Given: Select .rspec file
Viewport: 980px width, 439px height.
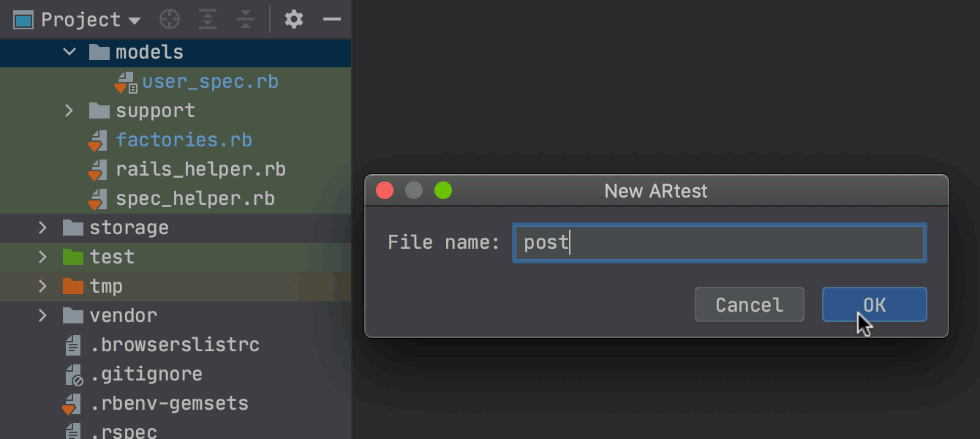Looking at the screenshot, I should (x=124, y=432).
